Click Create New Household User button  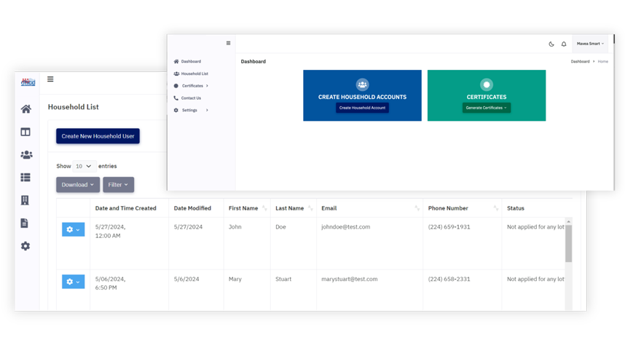[98, 136]
